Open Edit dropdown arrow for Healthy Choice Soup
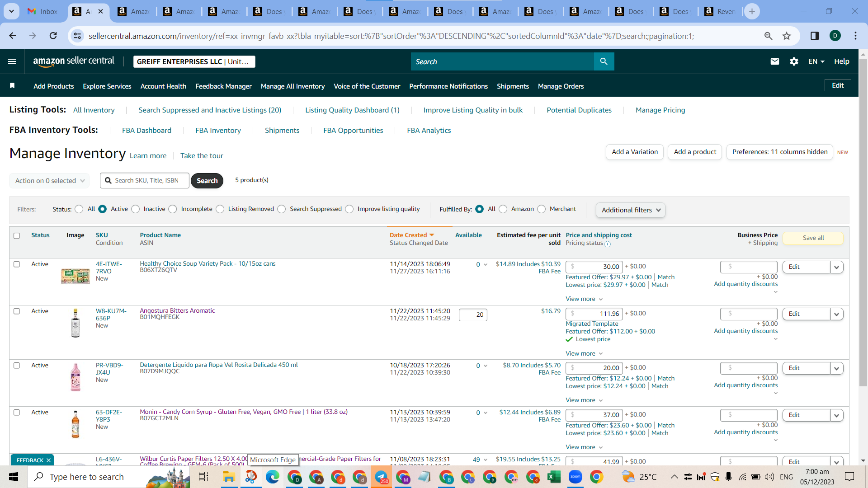 pos(837,267)
